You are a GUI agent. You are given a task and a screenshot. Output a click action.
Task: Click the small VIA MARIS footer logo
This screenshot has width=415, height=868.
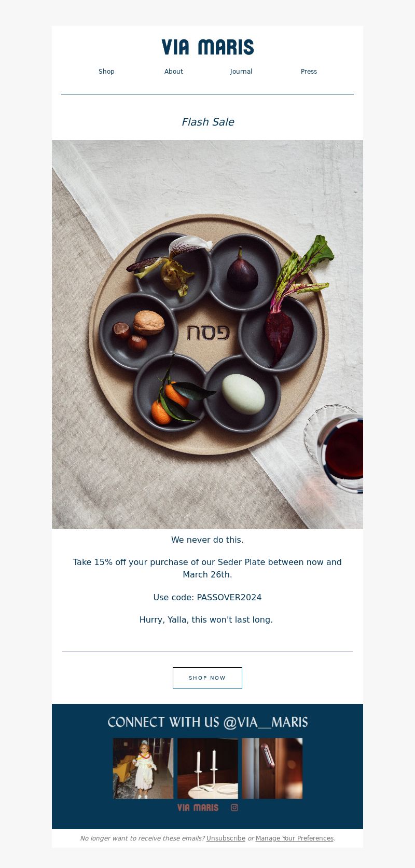pos(198,807)
